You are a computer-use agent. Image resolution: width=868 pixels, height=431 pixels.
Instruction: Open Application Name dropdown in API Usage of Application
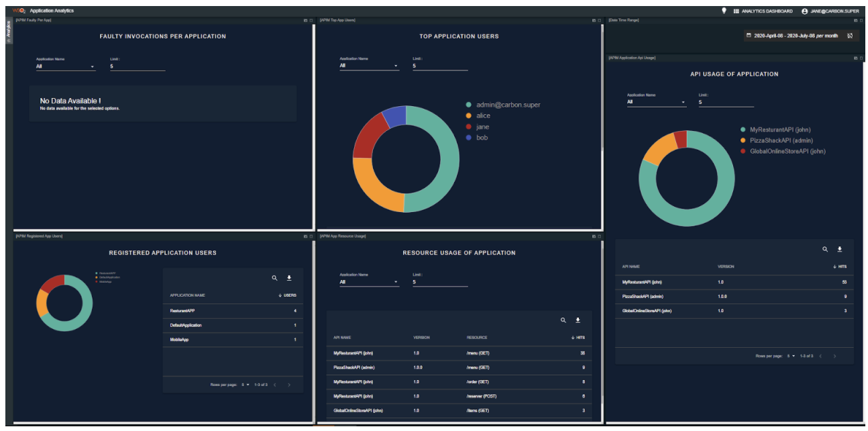tap(657, 102)
